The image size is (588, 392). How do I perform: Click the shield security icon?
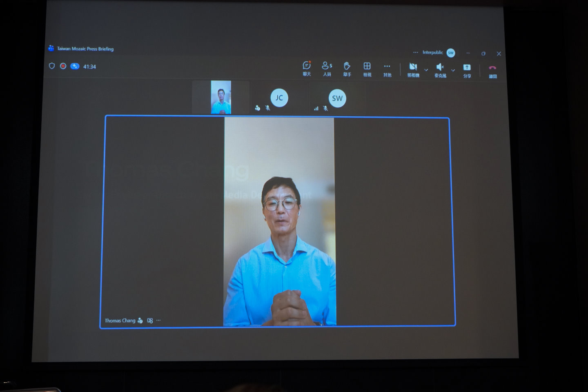52,66
